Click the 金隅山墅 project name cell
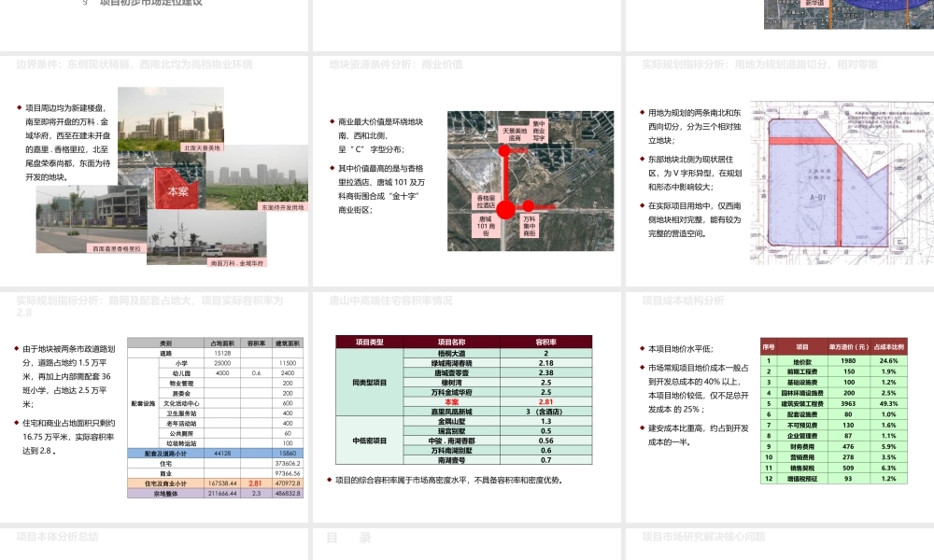 click(451, 421)
